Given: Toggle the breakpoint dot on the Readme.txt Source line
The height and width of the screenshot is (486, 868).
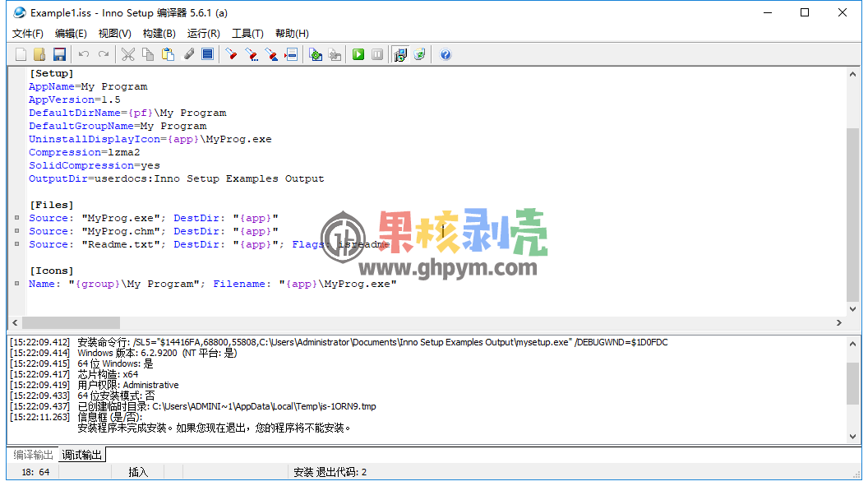Looking at the screenshot, I should pos(17,244).
